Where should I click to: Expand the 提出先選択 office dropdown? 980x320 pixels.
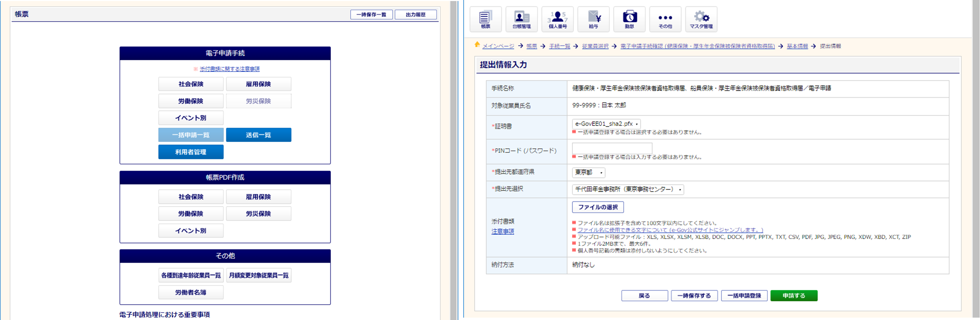[x=628, y=189]
